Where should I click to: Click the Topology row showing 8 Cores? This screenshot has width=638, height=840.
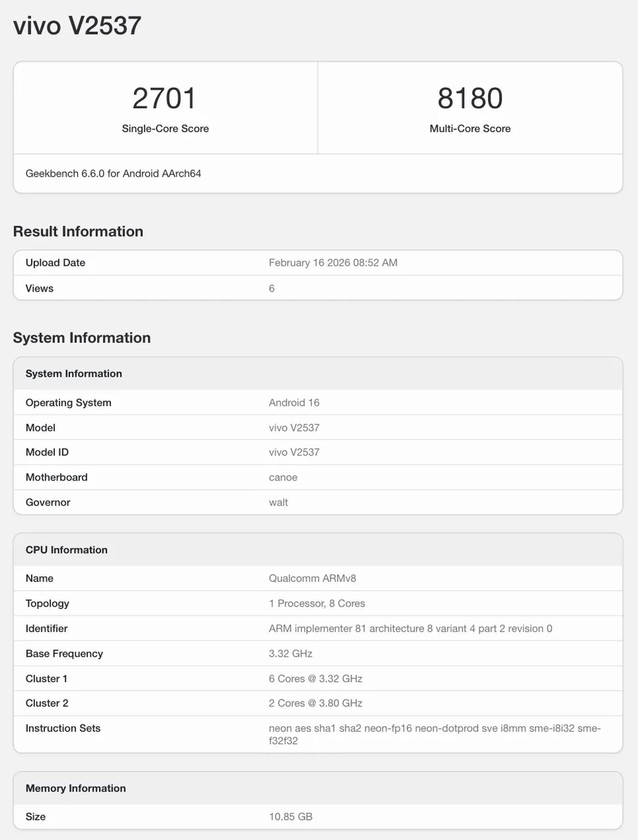click(x=316, y=603)
